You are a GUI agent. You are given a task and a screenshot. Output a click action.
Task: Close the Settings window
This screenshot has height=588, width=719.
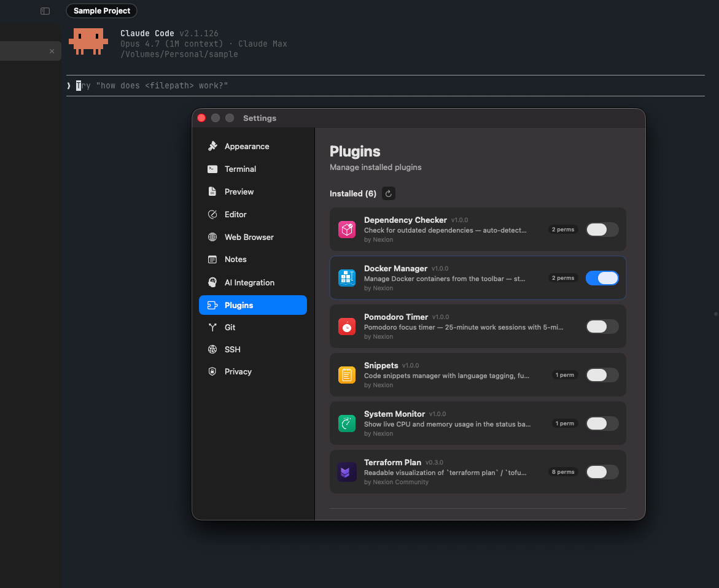201,118
